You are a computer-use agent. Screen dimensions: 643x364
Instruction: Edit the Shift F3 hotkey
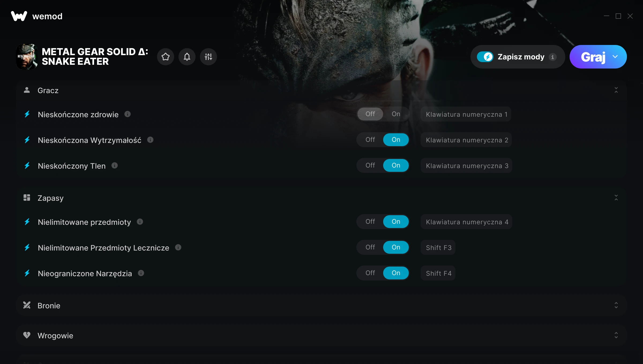point(438,248)
